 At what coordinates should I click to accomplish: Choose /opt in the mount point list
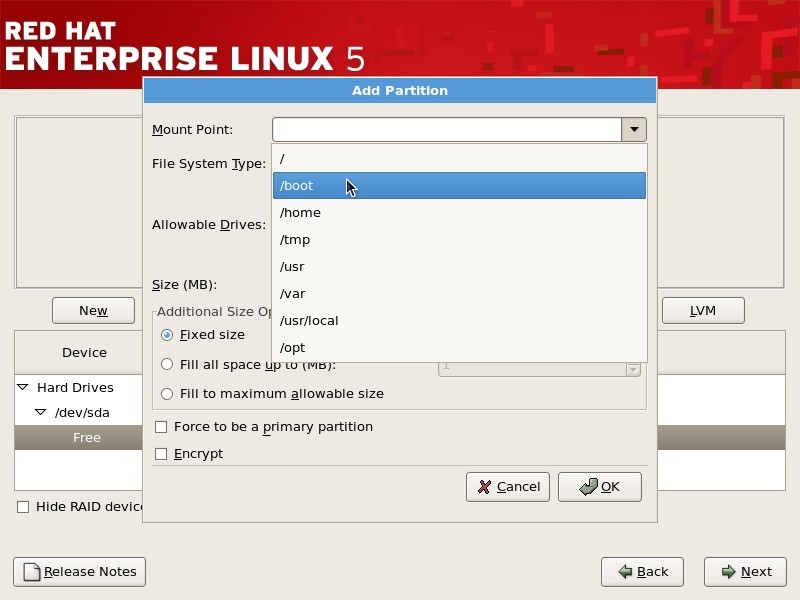[x=459, y=348]
